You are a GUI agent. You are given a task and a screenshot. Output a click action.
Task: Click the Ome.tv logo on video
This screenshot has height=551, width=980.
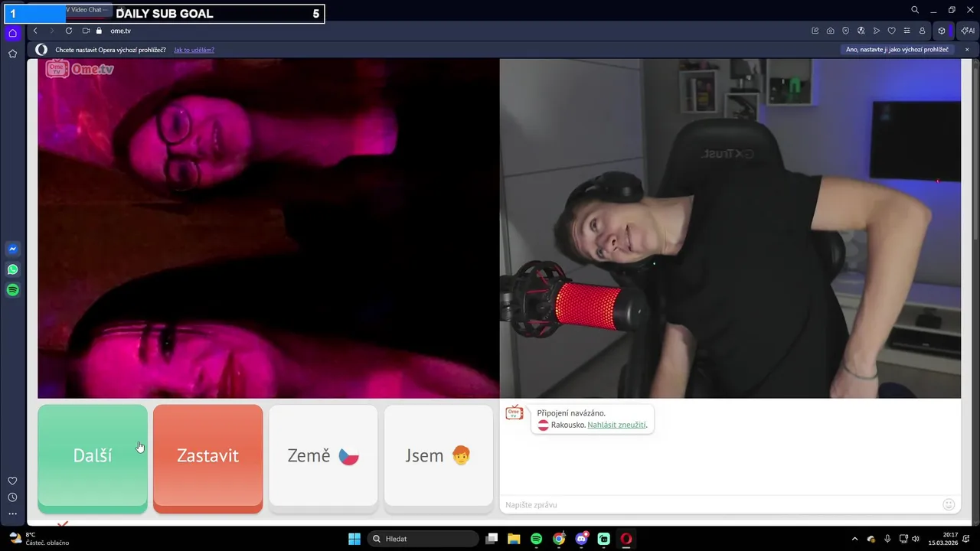coord(80,69)
